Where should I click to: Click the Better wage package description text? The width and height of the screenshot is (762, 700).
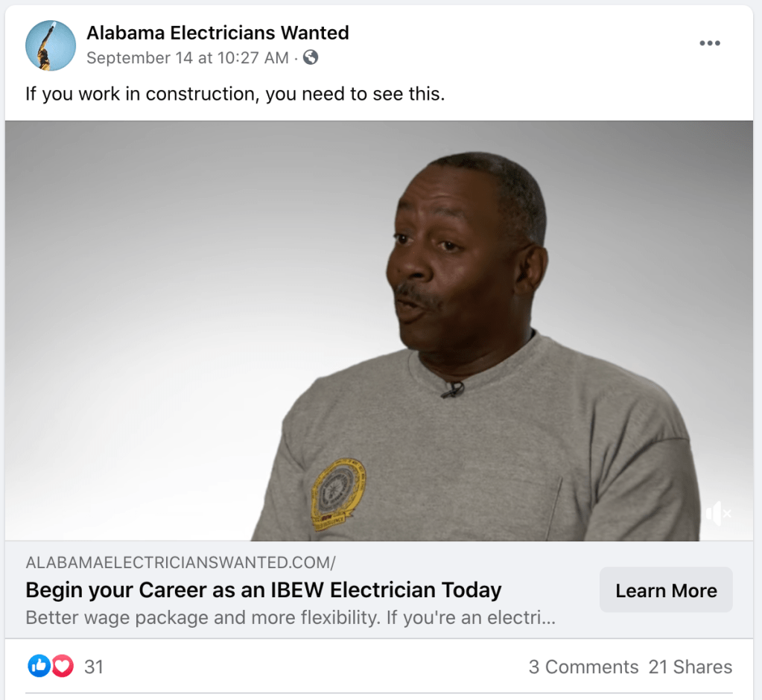pos(290,618)
